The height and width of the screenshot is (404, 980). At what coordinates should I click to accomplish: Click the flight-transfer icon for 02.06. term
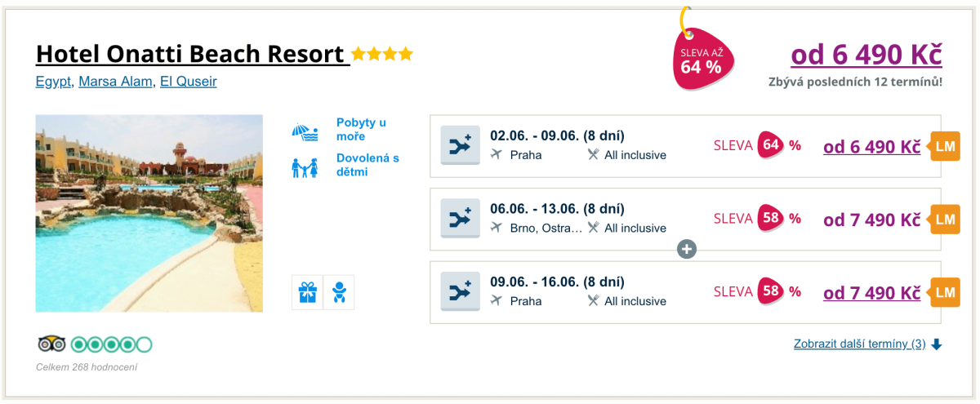[x=461, y=145]
